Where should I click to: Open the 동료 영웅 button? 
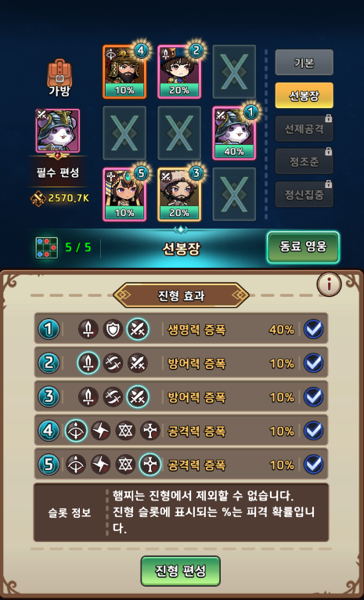pyautogui.click(x=303, y=248)
